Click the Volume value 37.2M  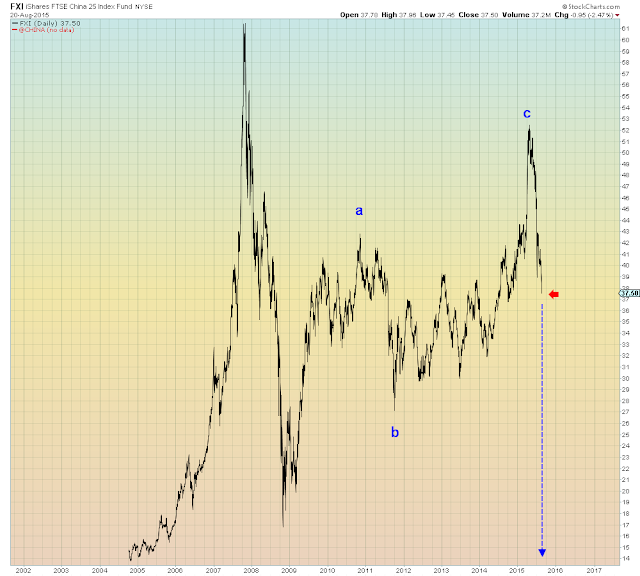coord(541,15)
